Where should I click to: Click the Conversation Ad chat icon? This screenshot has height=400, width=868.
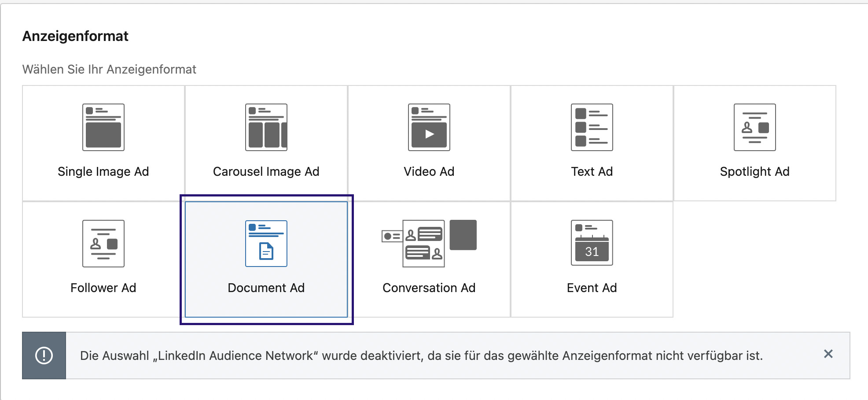(424, 244)
